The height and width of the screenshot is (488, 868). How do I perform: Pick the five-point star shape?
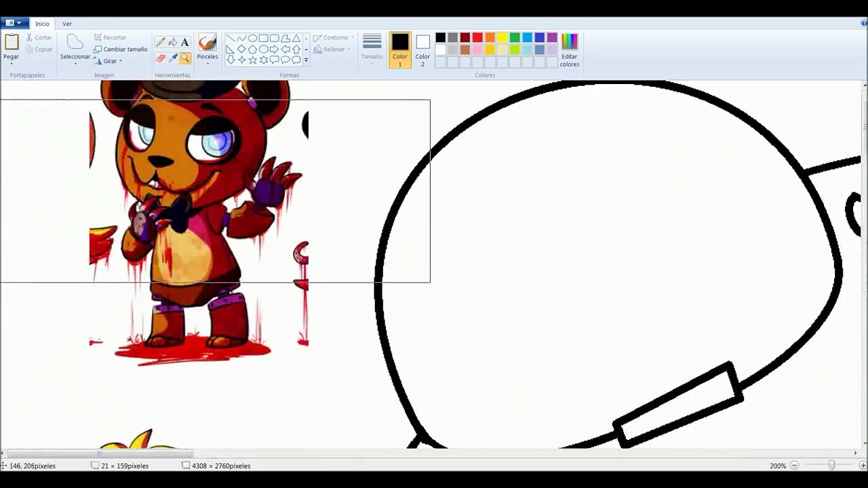tap(252, 60)
